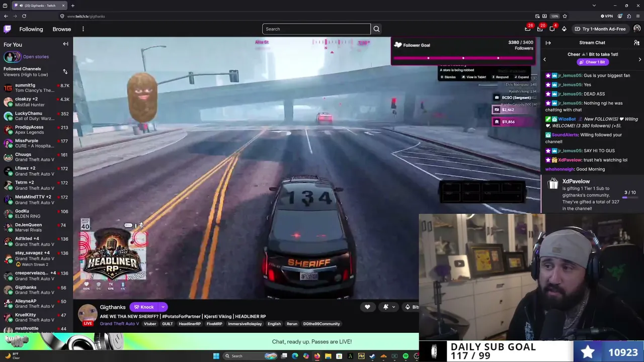The height and width of the screenshot is (362, 644).
Task: Open the taskbar weather widget
Action: [x=12, y=356]
